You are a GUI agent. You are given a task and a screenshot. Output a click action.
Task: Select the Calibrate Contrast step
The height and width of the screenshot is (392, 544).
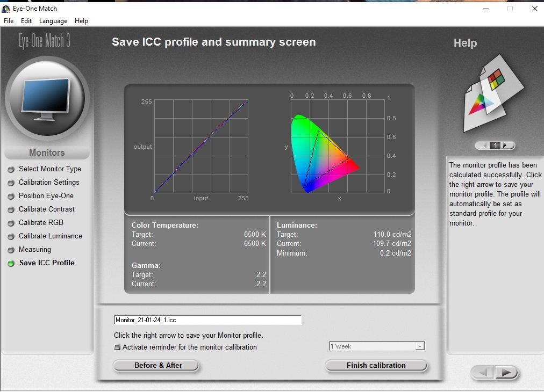click(x=46, y=209)
